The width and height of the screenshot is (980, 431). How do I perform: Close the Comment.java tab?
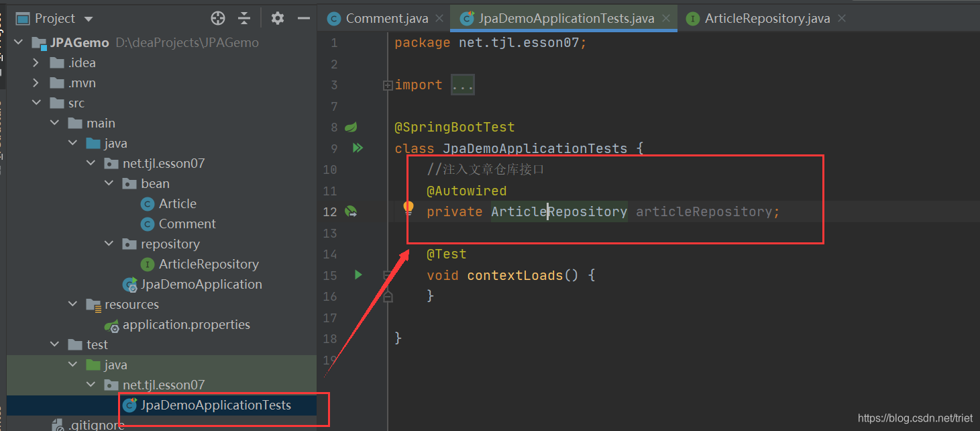[x=439, y=18]
